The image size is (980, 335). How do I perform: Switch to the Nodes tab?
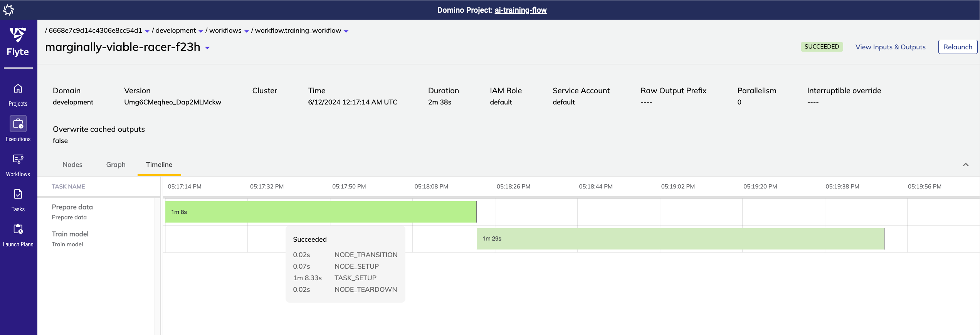point(72,165)
